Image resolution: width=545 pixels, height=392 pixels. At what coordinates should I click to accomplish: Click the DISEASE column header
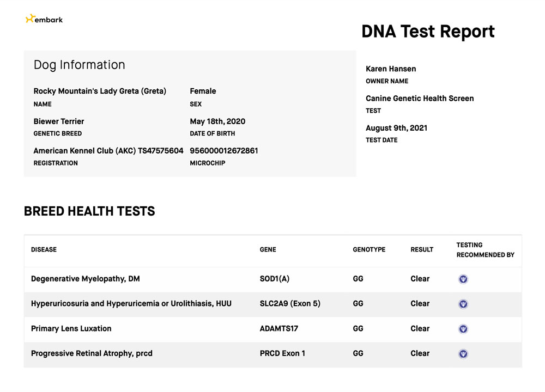pyautogui.click(x=44, y=250)
